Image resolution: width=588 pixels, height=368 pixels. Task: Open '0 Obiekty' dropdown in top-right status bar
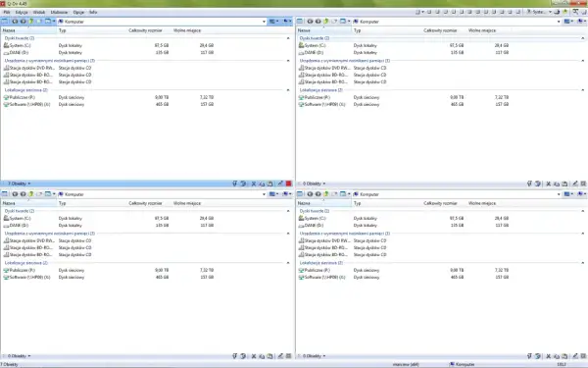[314, 184]
